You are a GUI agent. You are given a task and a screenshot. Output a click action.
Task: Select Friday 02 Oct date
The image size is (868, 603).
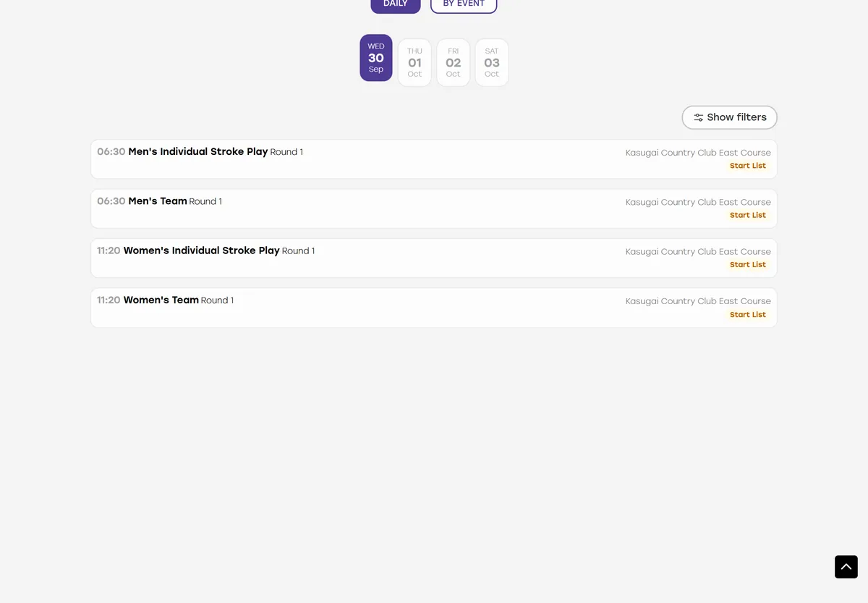tap(454, 62)
